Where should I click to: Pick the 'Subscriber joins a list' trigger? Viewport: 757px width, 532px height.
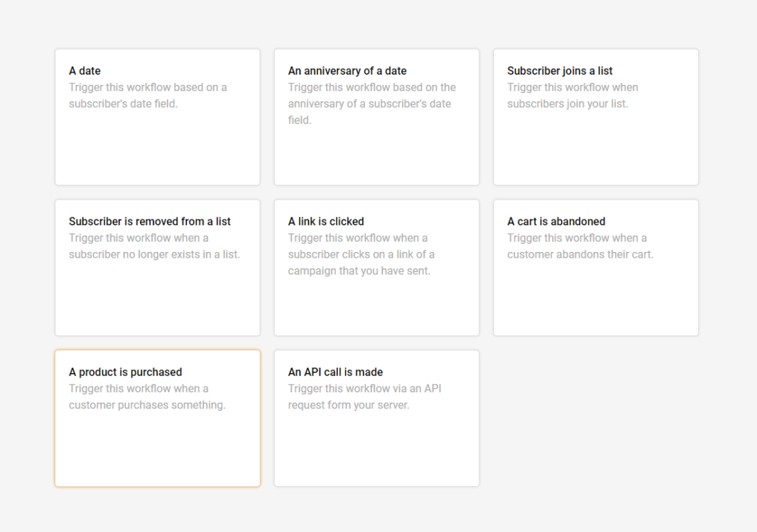596,117
